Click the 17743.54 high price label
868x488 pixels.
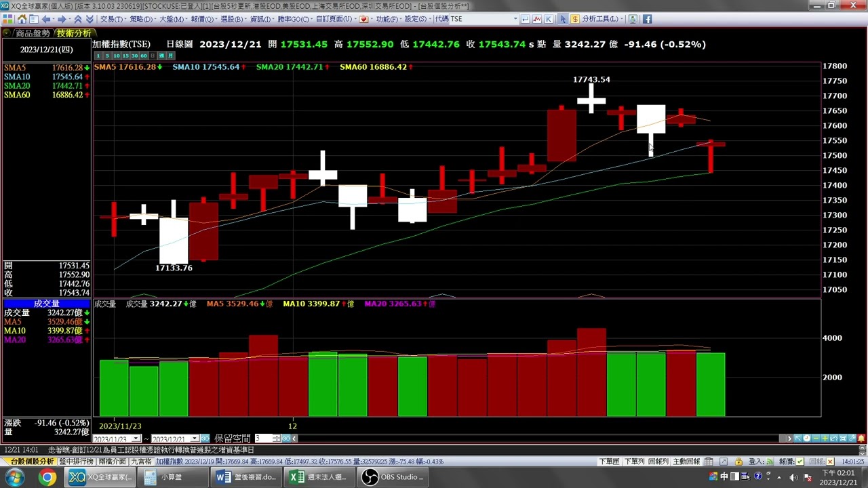pos(591,79)
